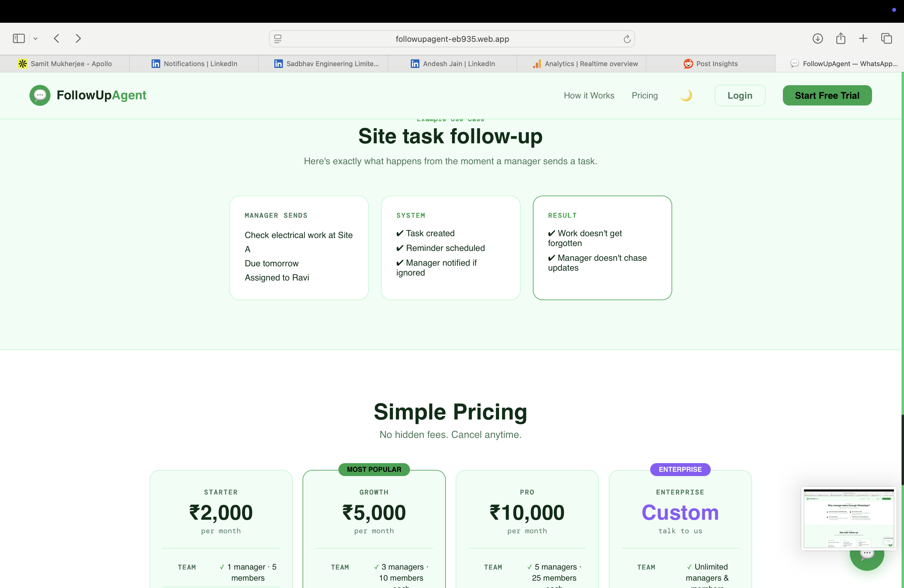The height and width of the screenshot is (588, 904).
Task: Click 'Assigned to Ravi' text
Action: pos(277,278)
